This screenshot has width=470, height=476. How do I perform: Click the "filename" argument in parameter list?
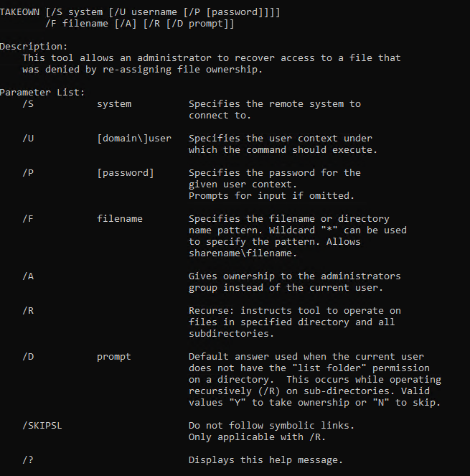(x=120, y=219)
